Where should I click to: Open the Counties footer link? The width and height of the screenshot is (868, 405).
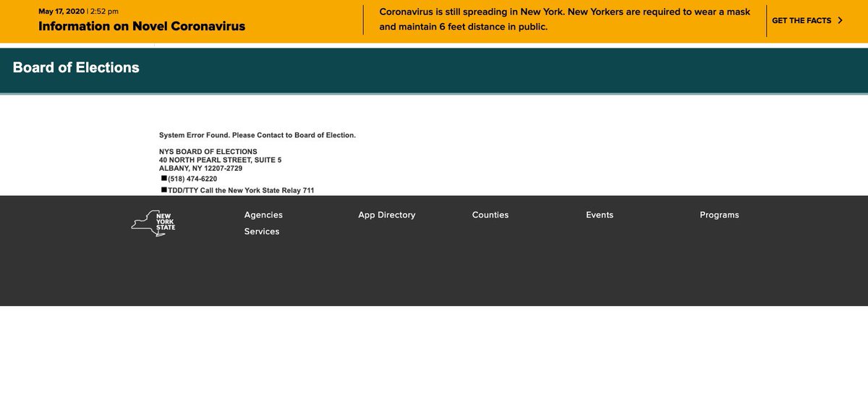(x=490, y=215)
